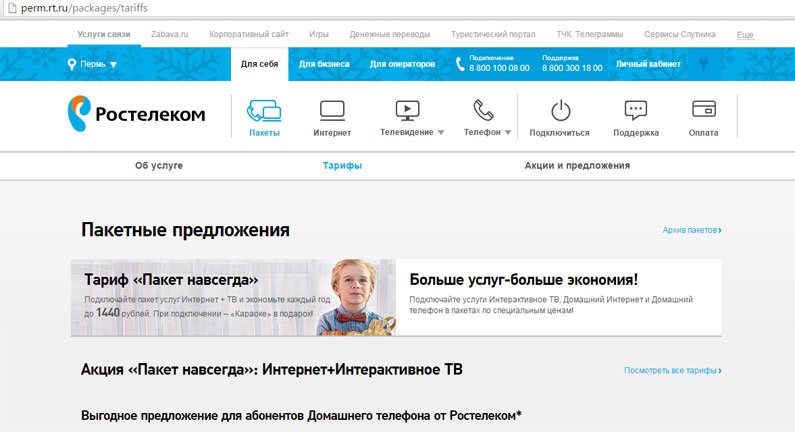The height and width of the screenshot is (432, 795).
Task: Expand the Телевидение dropdown arrow
Action: 441,132
